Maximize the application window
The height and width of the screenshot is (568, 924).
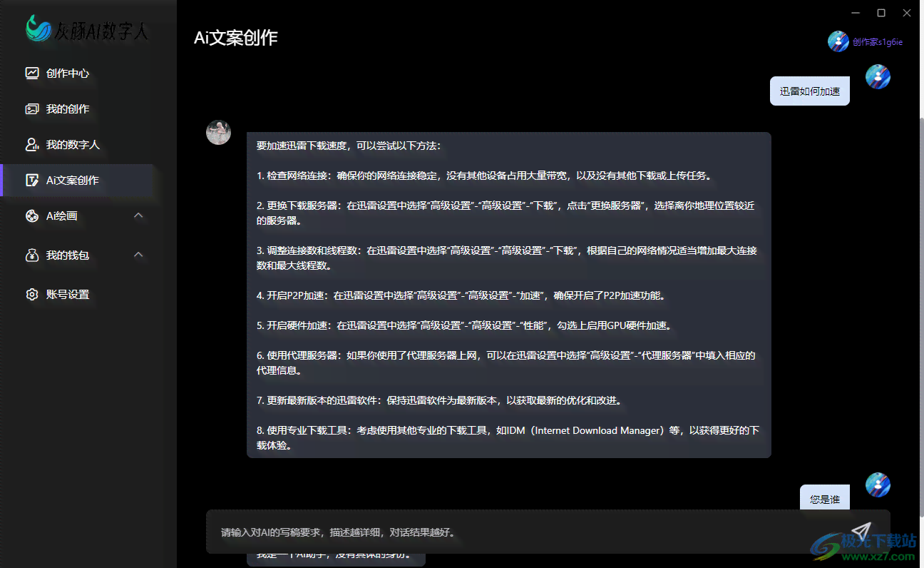tap(881, 12)
